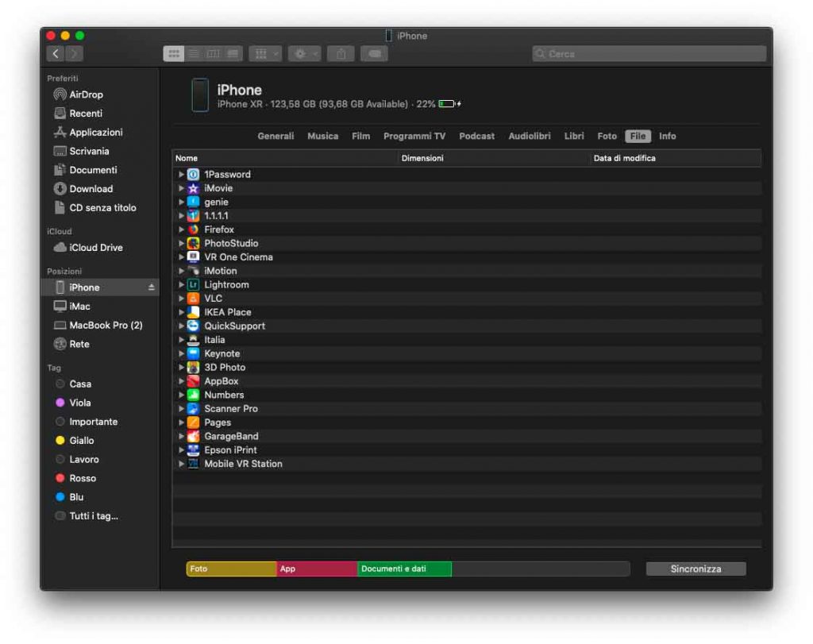
Task: Click the eject icon next to iPhone
Action: (152, 287)
